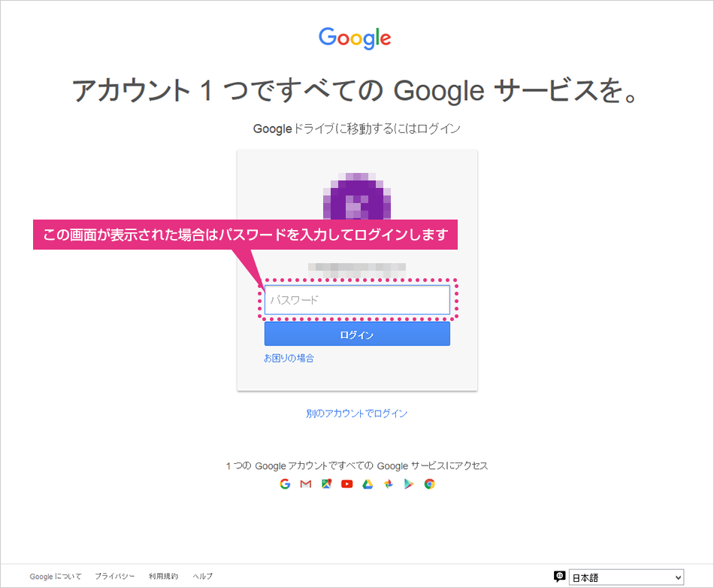
Task: Click the dropdown arrow of language selector
Action: tap(678, 577)
